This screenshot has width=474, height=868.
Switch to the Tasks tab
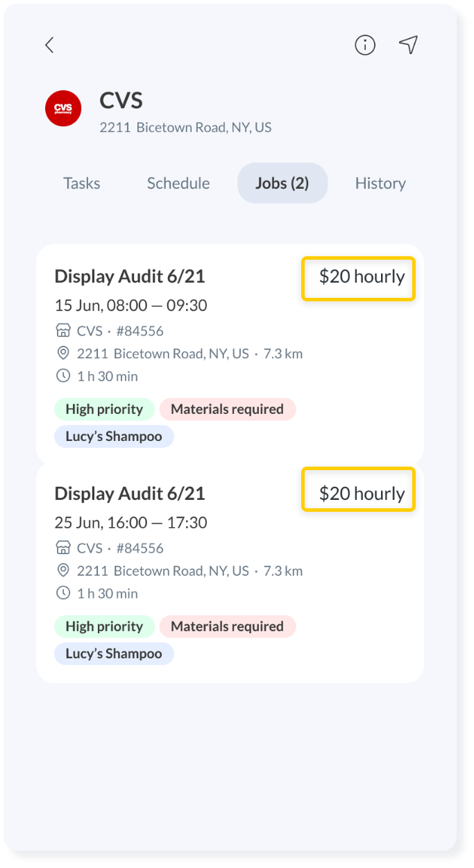pos(82,183)
